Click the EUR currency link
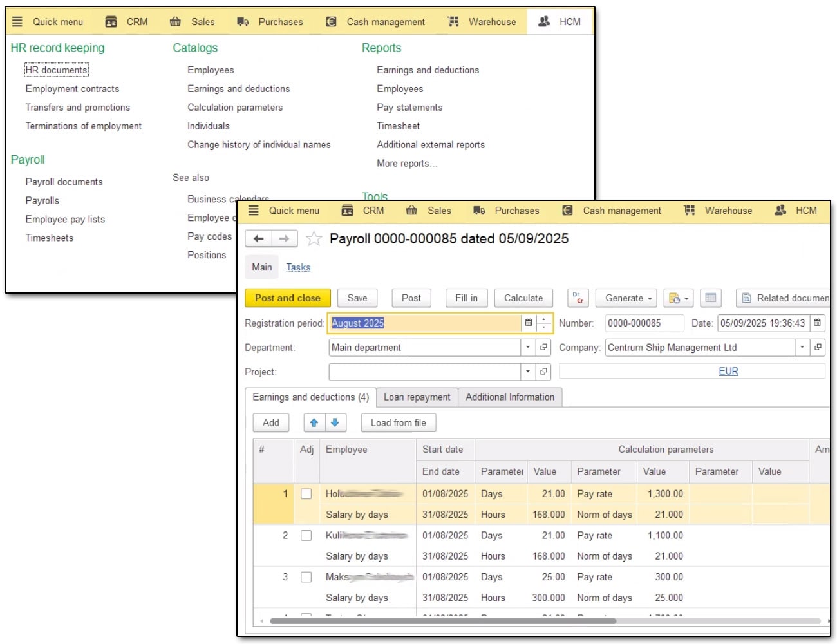Screen dimensions: 837x644 [x=728, y=372]
